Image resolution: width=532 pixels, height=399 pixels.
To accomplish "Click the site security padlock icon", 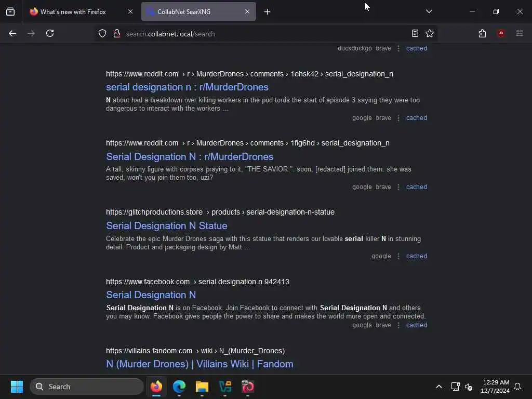I will (117, 34).
